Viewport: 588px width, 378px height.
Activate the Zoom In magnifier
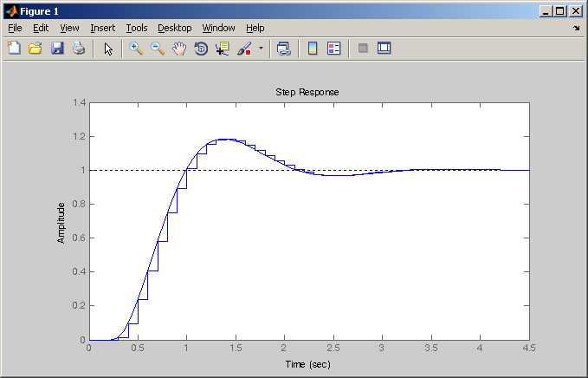[x=136, y=48]
